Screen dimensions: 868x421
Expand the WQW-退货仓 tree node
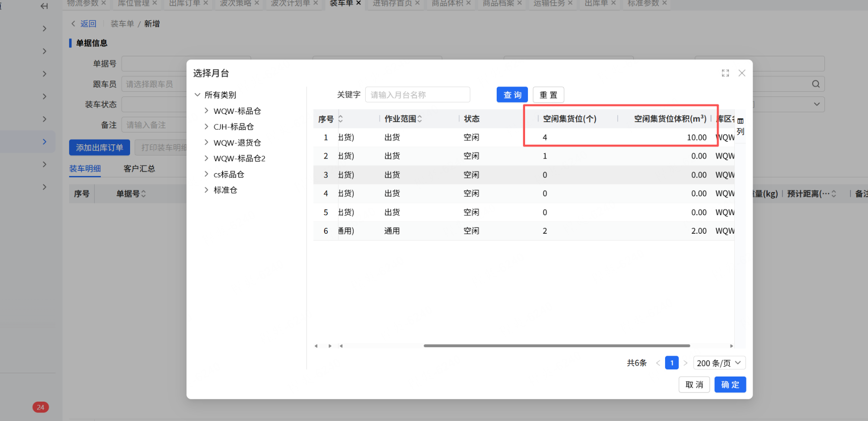tap(206, 142)
